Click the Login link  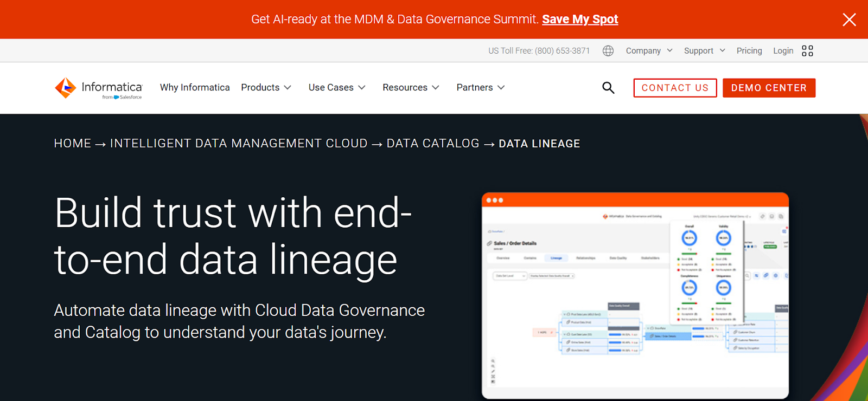pyautogui.click(x=783, y=50)
